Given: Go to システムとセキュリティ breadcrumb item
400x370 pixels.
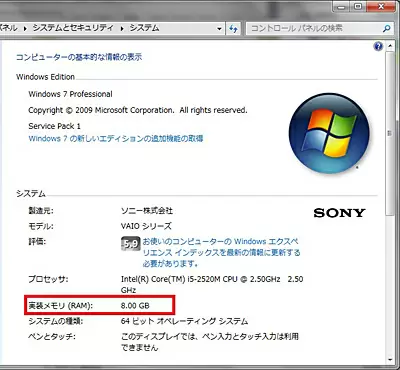Looking at the screenshot, I should (73, 28).
